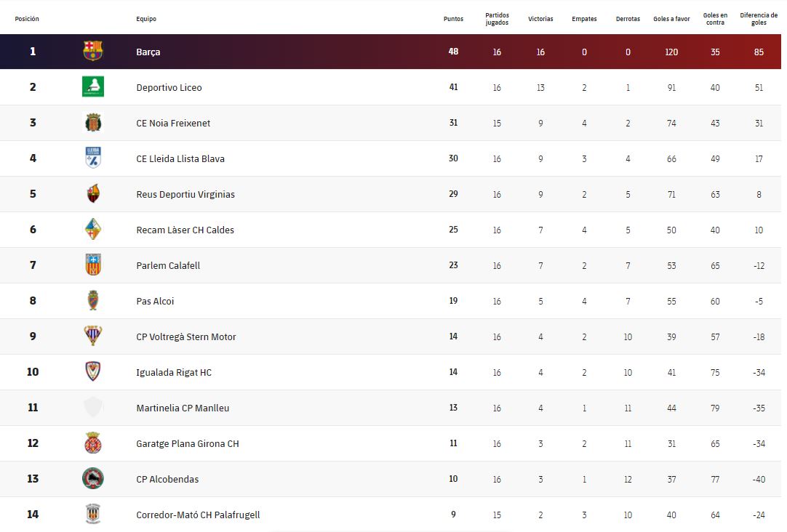Click the Victorias column header

point(540,19)
